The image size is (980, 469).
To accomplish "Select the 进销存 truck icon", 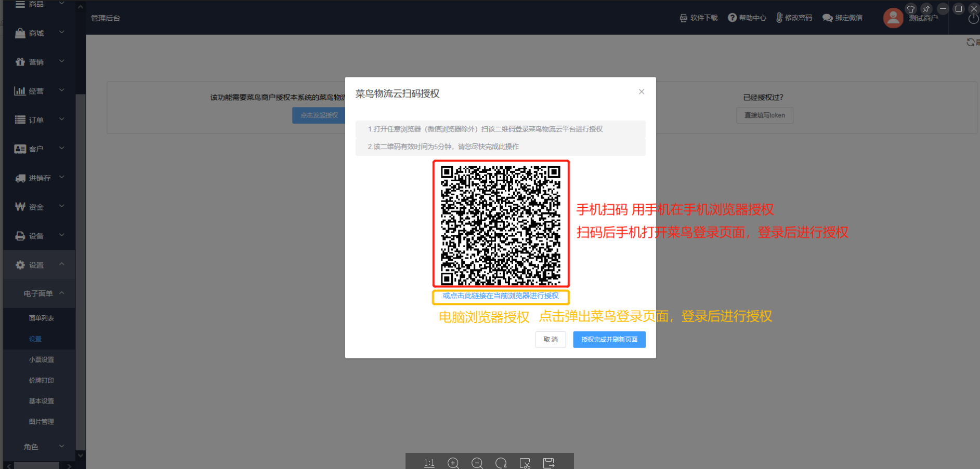I will [20, 178].
